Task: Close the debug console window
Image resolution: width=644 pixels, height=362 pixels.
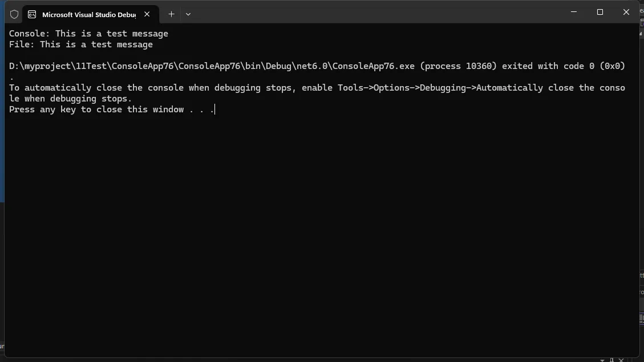Action: click(627, 12)
